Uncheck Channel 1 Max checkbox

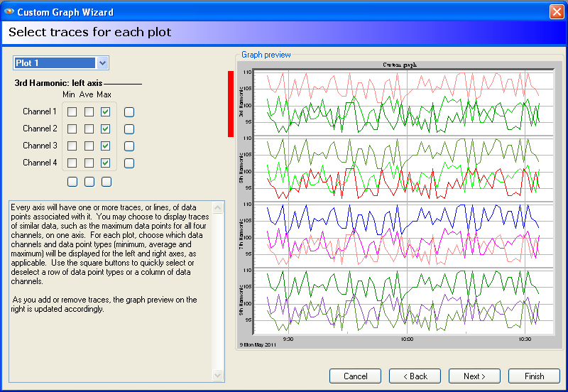pos(106,112)
